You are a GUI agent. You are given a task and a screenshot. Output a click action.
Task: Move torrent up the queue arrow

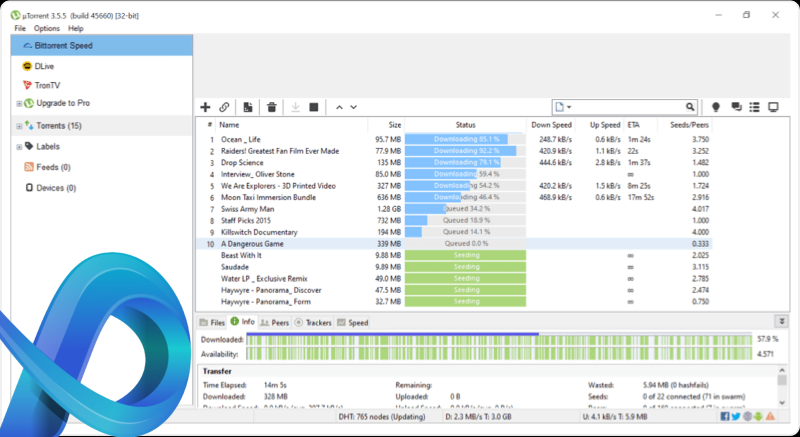pos(339,108)
